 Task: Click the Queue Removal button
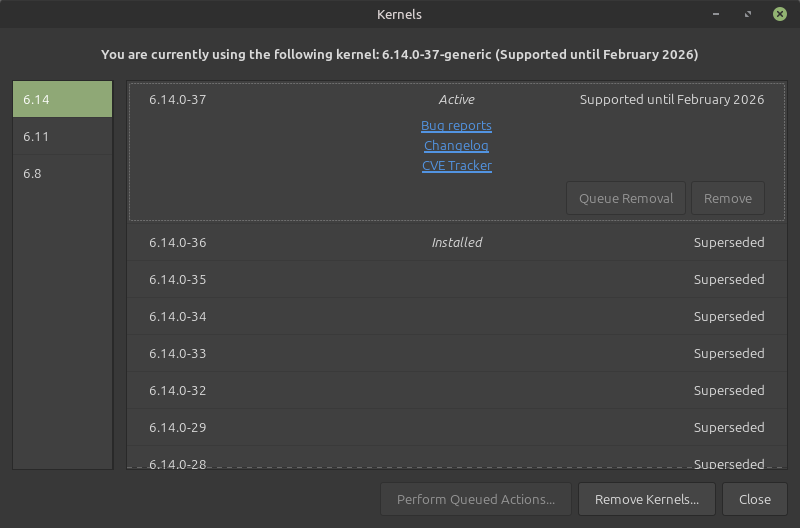[626, 198]
